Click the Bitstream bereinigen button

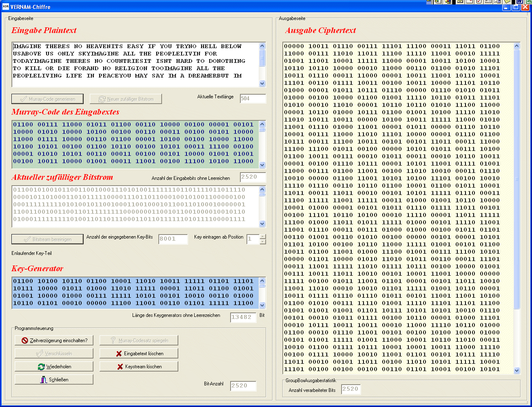[x=48, y=239]
